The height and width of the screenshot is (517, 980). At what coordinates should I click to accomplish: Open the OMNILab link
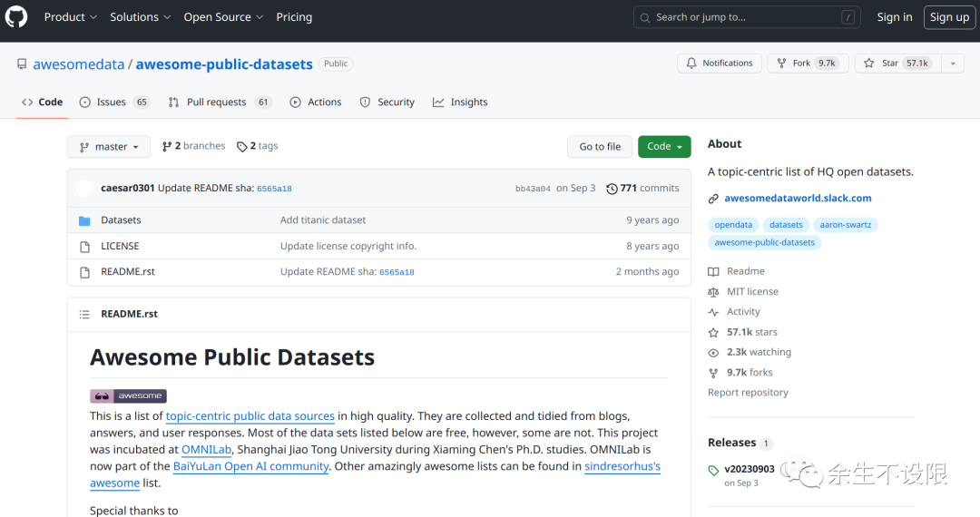tap(206, 450)
